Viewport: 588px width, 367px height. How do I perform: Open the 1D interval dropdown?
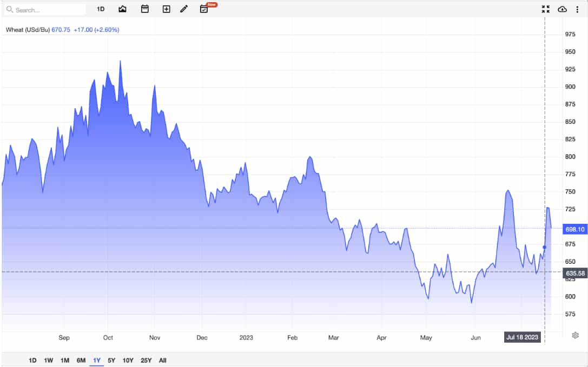pos(101,9)
